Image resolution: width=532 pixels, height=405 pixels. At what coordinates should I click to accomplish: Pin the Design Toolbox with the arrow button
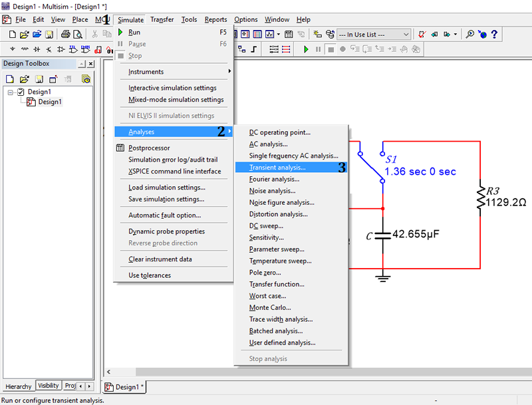coord(82,64)
